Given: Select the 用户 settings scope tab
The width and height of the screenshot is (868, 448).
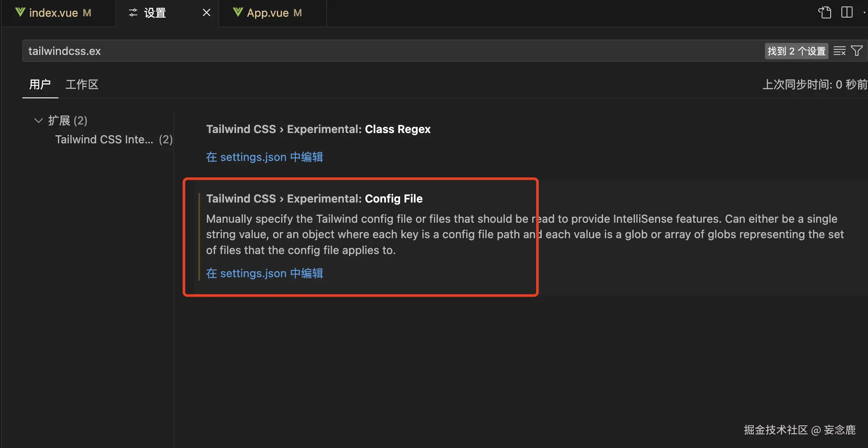Looking at the screenshot, I should pos(40,85).
